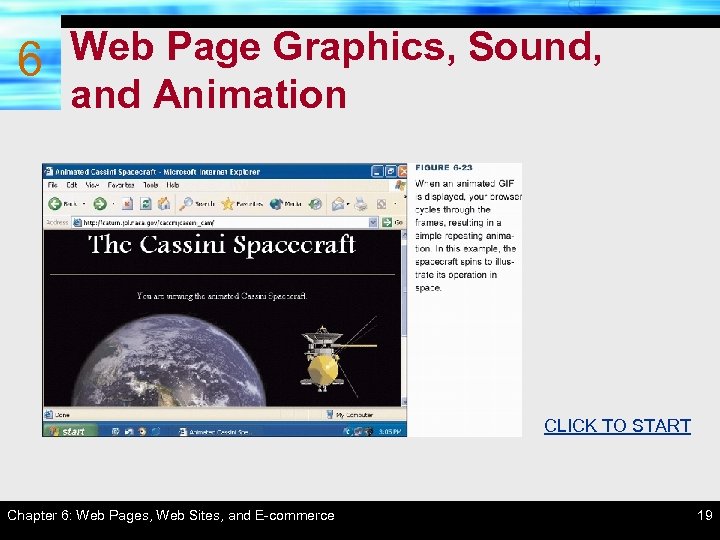Click the FIGURE 6-23 caption label
Screen dimensions: 720x540
click(x=444, y=168)
